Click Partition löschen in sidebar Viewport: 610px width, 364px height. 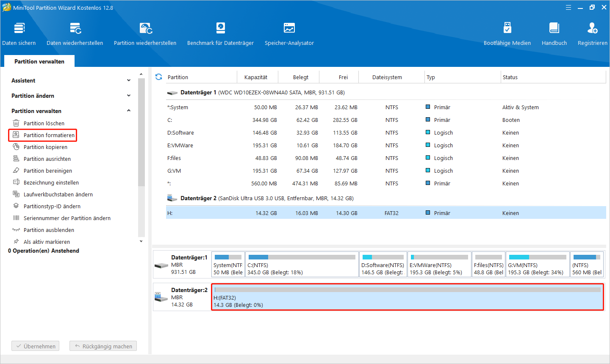(x=44, y=123)
